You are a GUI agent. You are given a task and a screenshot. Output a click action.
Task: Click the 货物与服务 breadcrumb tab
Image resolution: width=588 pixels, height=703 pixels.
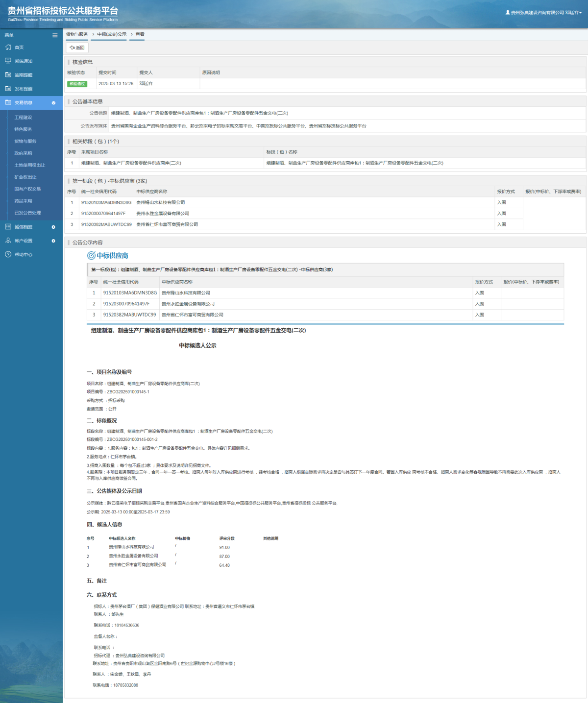tap(77, 34)
